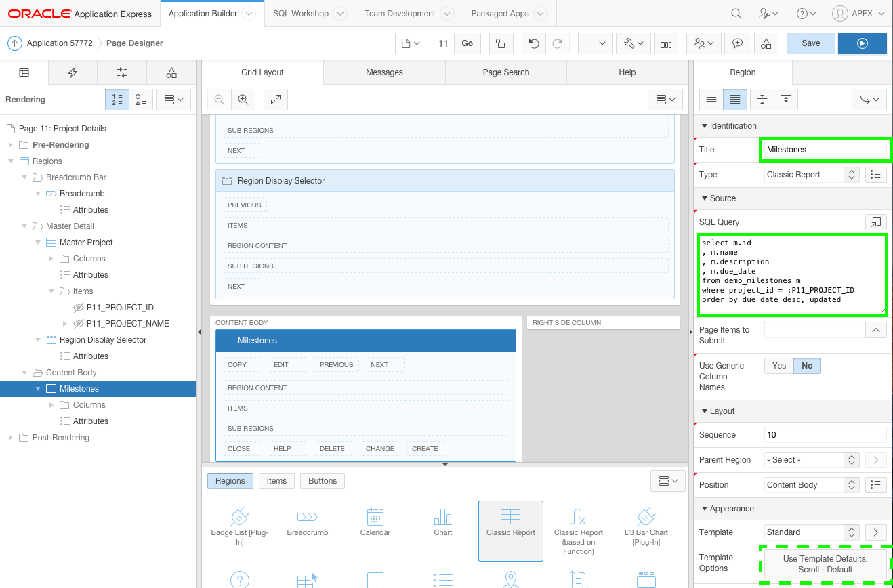The height and width of the screenshot is (588, 893).
Task: Open the page comments bubble icon
Action: pos(739,42)
